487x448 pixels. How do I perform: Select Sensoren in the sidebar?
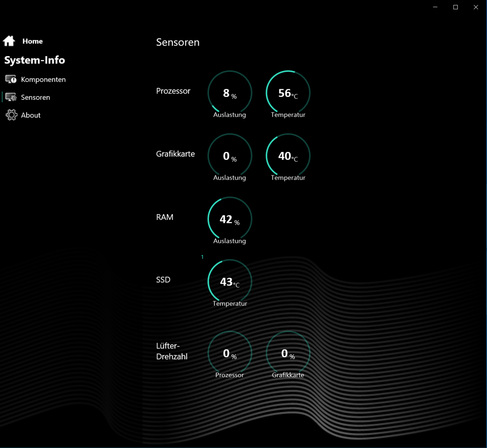click(x=35, y=97)
